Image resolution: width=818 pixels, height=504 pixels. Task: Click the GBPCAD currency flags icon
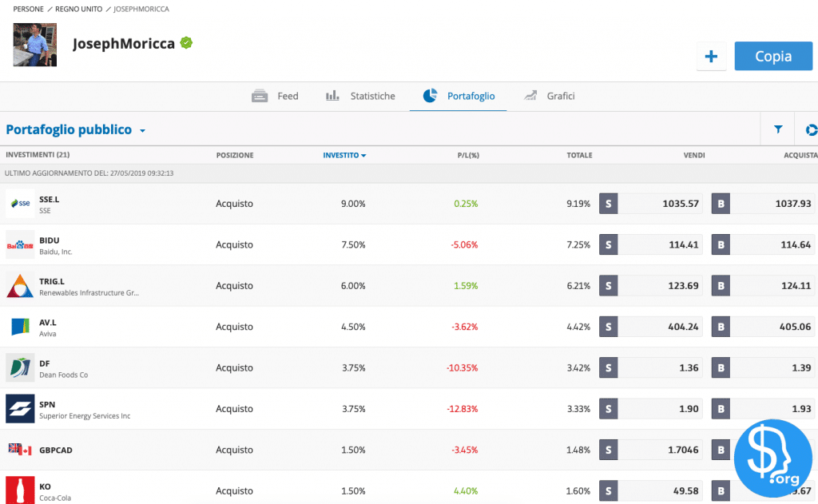pyautogui.click(x=20, y=450)
